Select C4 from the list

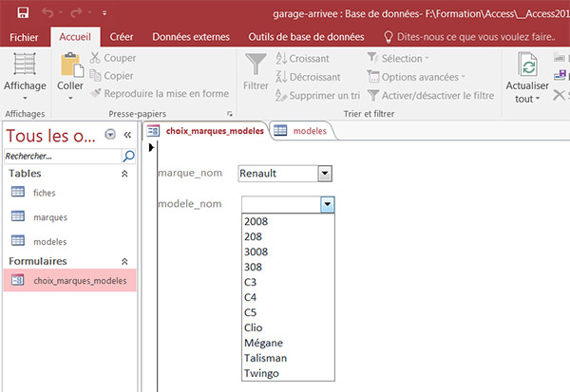click(x=288, y=297)
